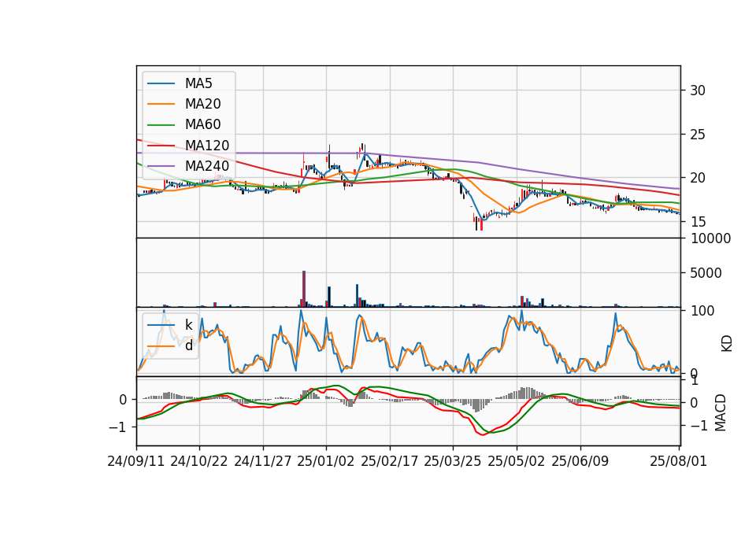Click the 25/08/01 date axis label
The image size is (756, 543).
pos(678,461)
